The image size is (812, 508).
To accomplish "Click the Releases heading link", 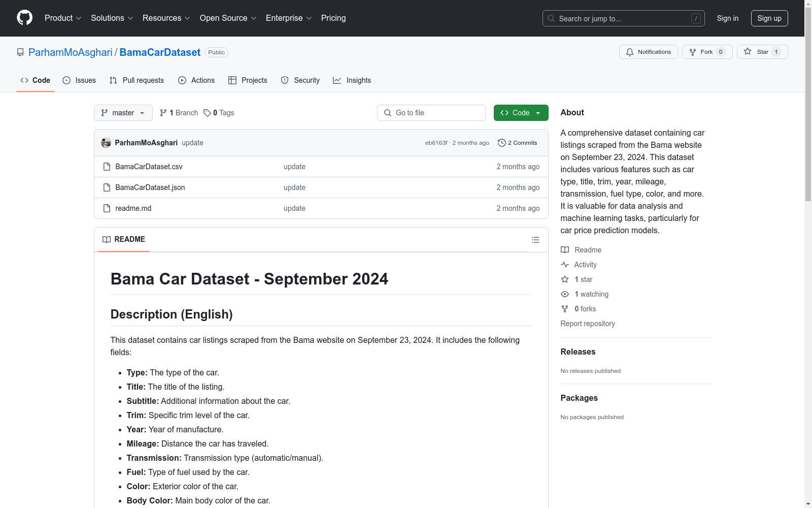I will [x=578, y=352].
